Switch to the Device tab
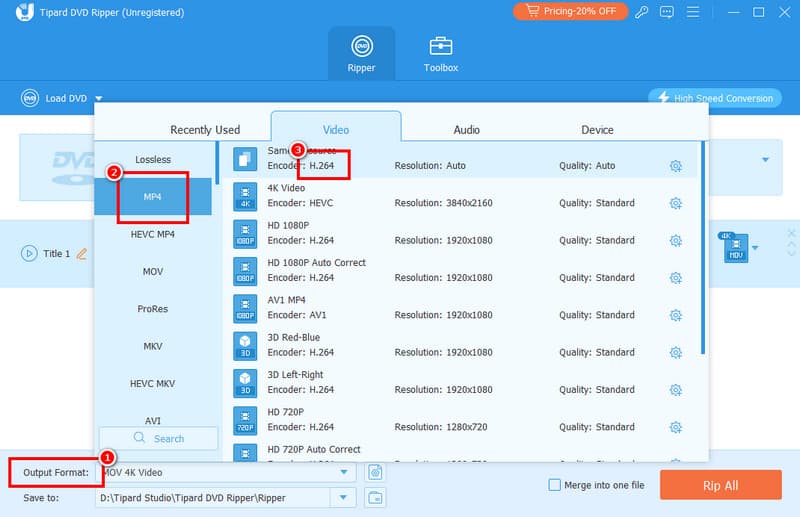Screen dimensions: 800x517 point(597,130)
